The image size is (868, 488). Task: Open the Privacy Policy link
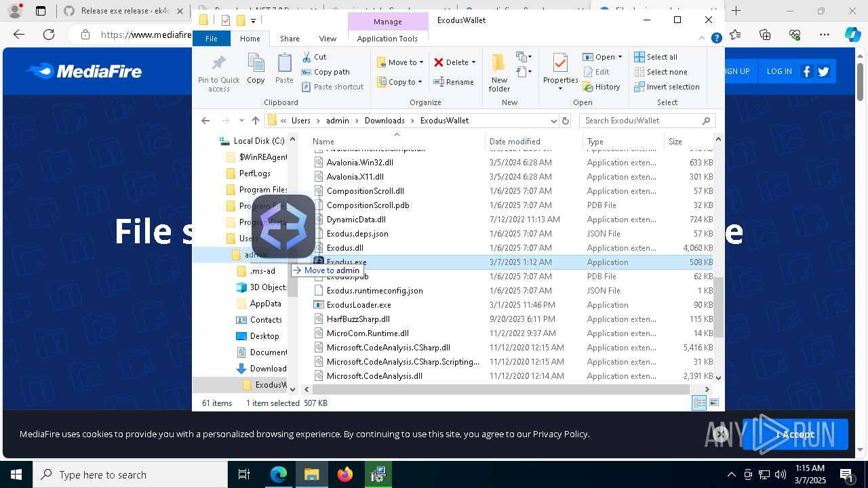(x=560, y=434)
